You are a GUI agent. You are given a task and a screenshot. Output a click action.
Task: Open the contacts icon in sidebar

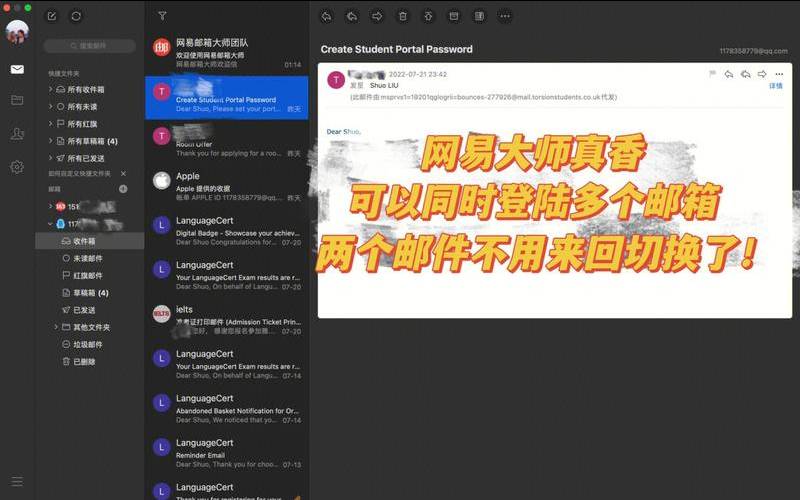click(17, 134)
